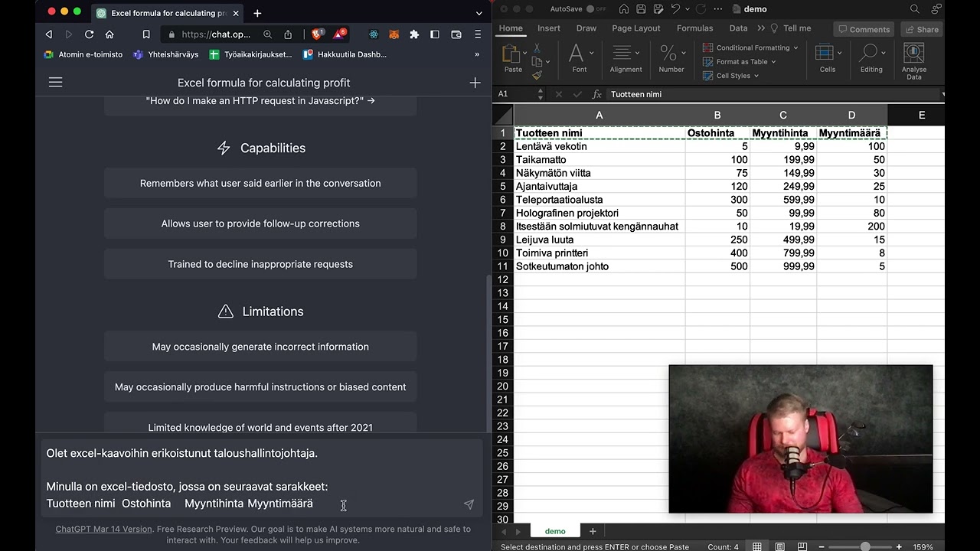This screenshot has height=551, width=980.
Task: Adjust the Excel zoom slider
Action: click(865, 546)
